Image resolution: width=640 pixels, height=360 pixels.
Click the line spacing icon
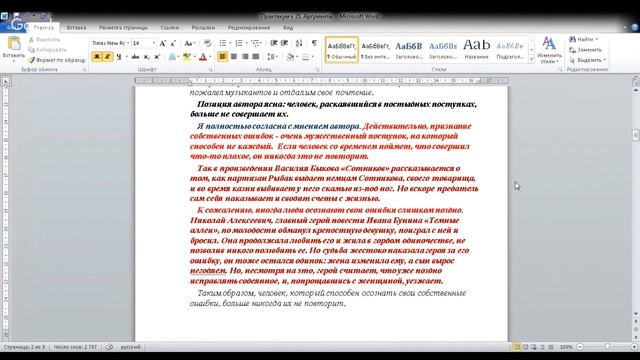click(x=271, y=57)
